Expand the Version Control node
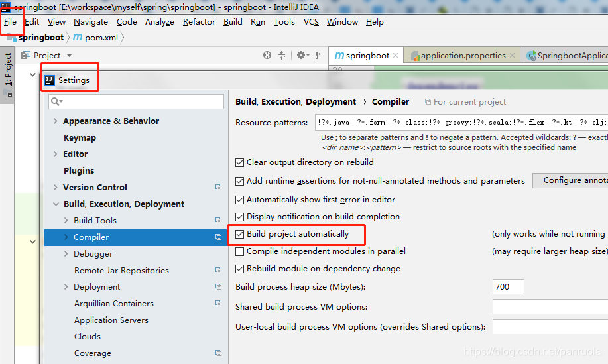 pos(56,187)
